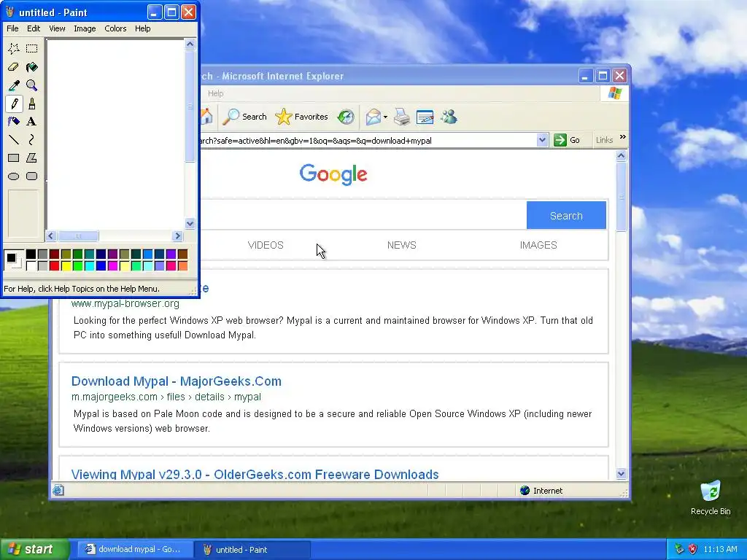Click inside the Google search input field
Image resolution: width=747 pixels, height=560 pixels.
363,216
